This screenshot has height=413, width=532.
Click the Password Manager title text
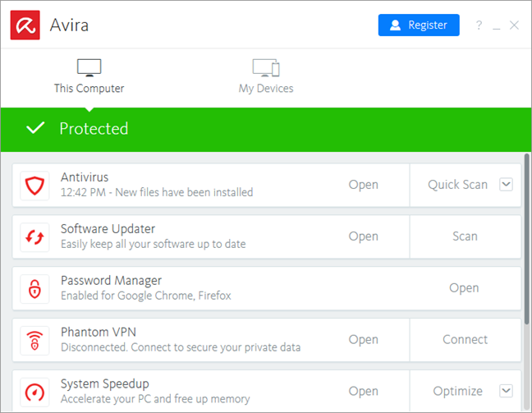point(111,281)
